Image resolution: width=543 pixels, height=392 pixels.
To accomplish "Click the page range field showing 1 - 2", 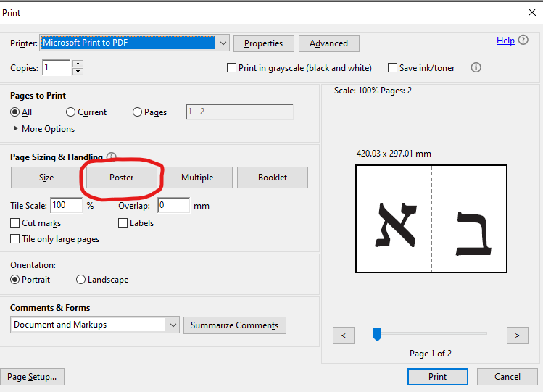I will pyautogui.click(x=240, y=112).
